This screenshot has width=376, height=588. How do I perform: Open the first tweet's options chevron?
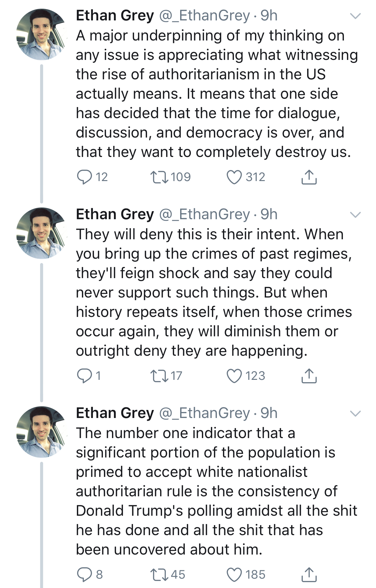(x=355, y=16)
